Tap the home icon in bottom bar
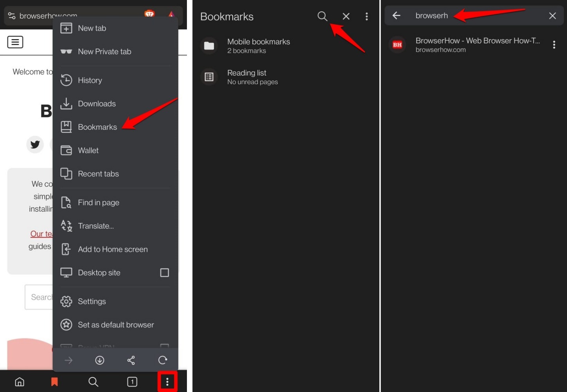Viewport: 567px width, 392px height. pyautogui.click(x=20, y=382)
